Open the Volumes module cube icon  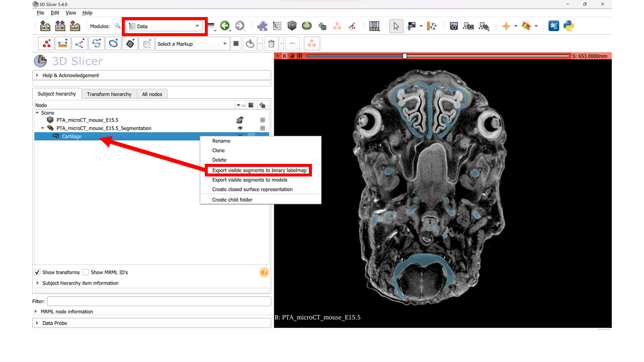292,26
